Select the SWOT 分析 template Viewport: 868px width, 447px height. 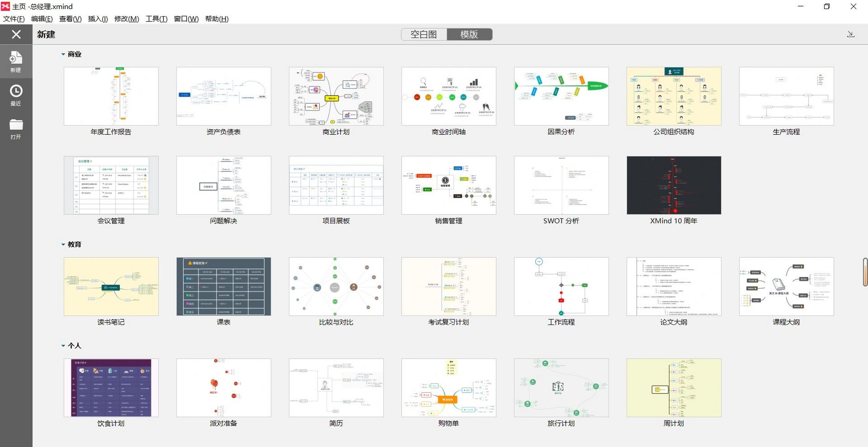tap(561, 185)
